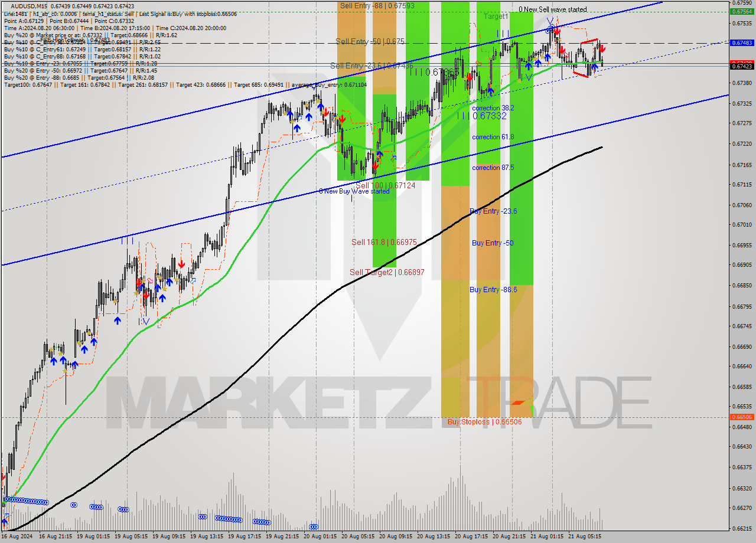The image size is (756, 543).
Task: Click the 'Sell 161.8 | 0.66975' label
Action: (384, 242)
